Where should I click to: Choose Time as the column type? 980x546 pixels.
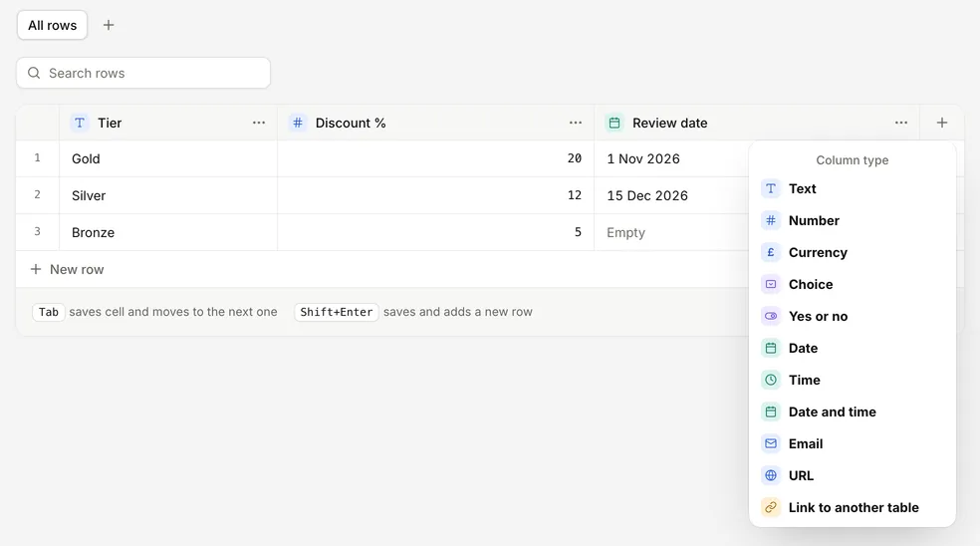[853, 381]
